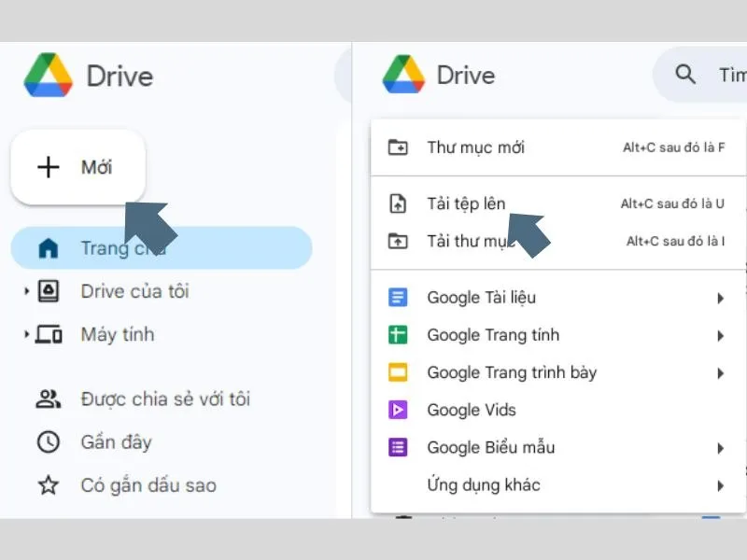
Task: Open Trang chủ in sidebar
Action: [x=162, y=248]
